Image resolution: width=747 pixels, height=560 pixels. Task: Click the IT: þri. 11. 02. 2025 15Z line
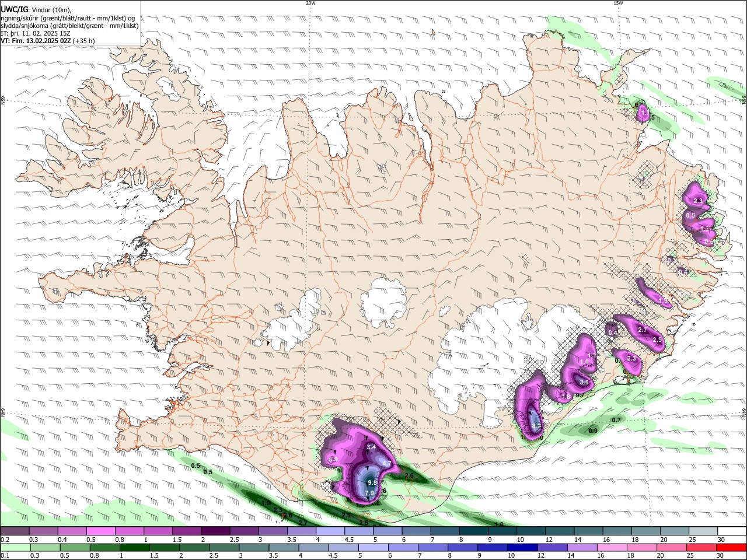point(37,33)
